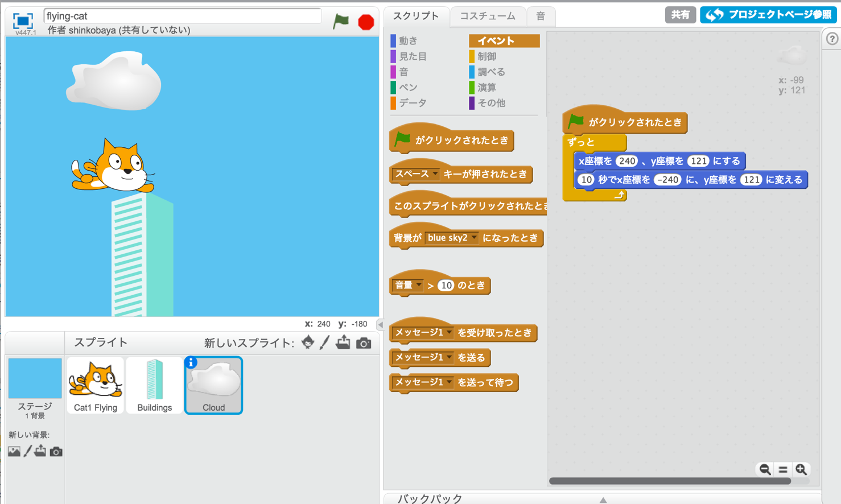Select the Cloud sprite thumbnail
841x504 pixels.
point(214,385)
